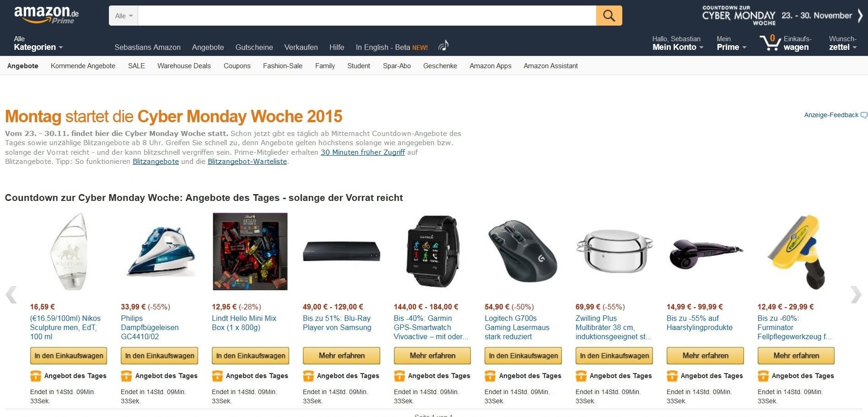Click the Amazon.de Prime logo
Image resolution: width=868 pixels, height=417 pixels.
tap(46, 15)
